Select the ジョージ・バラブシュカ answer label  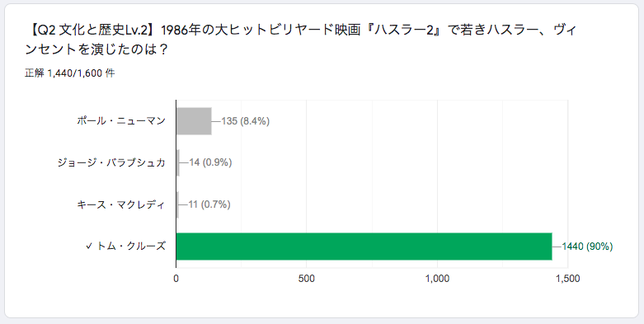point(111,162)
